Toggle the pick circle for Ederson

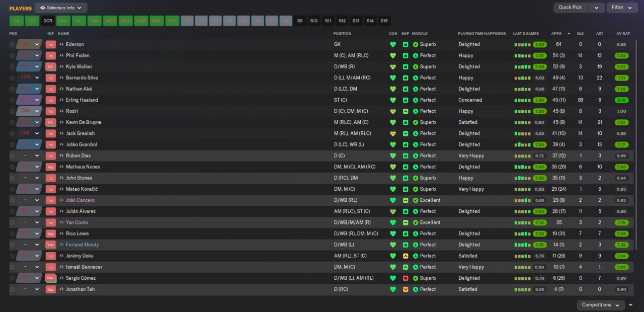[x=12, y=44]
